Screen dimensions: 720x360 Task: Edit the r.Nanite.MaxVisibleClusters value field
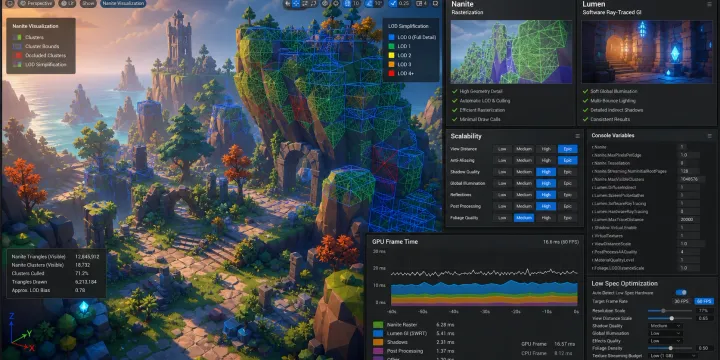[x=692, y=179]
